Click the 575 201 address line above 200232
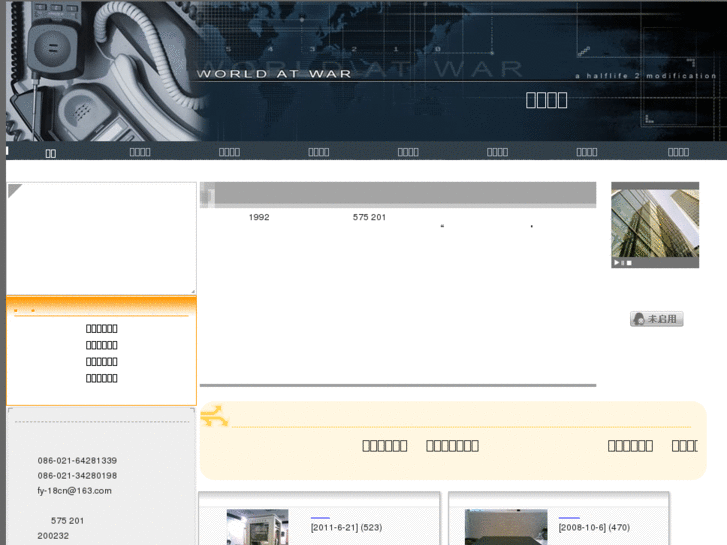Screen dimensions: 727x545 click(67, 520)
